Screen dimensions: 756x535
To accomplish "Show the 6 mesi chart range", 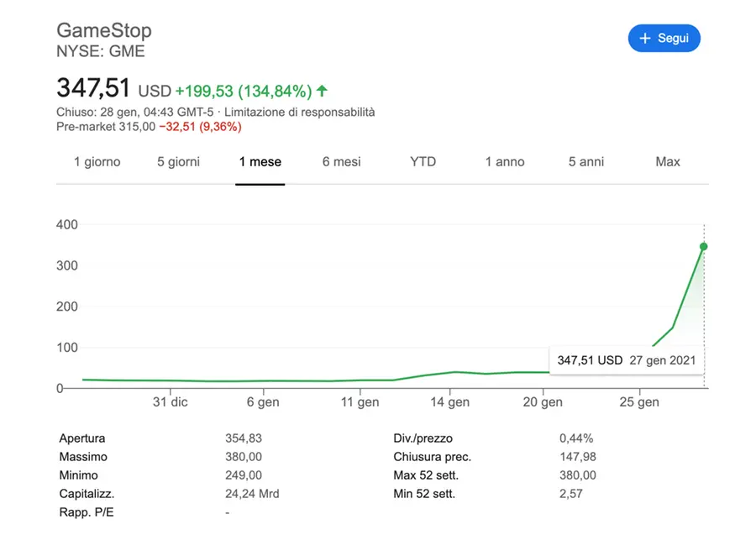I will [341, 161].
